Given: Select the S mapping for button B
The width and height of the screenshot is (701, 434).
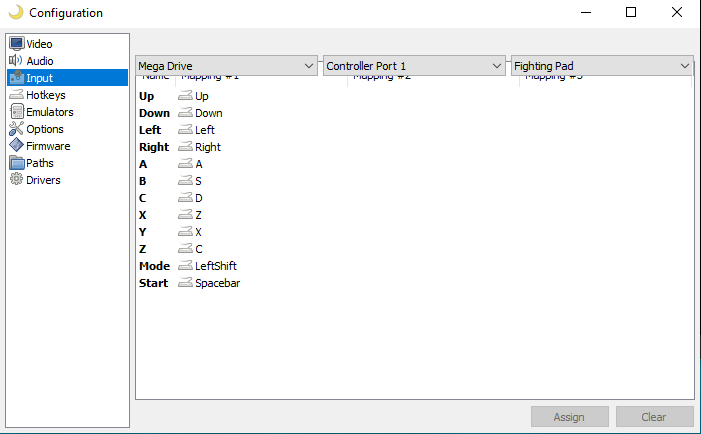Looking at the screenshot, I should [198, 181].
